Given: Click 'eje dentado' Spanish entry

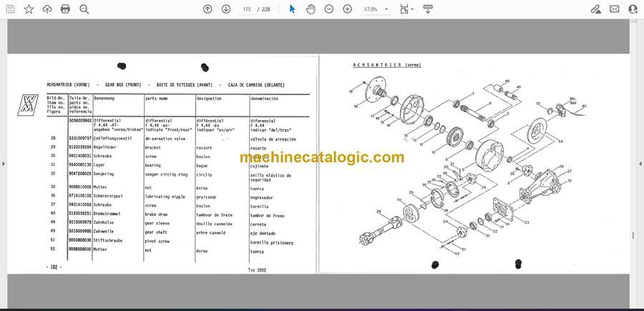Looking at the screenshot, I should point(263,234).
